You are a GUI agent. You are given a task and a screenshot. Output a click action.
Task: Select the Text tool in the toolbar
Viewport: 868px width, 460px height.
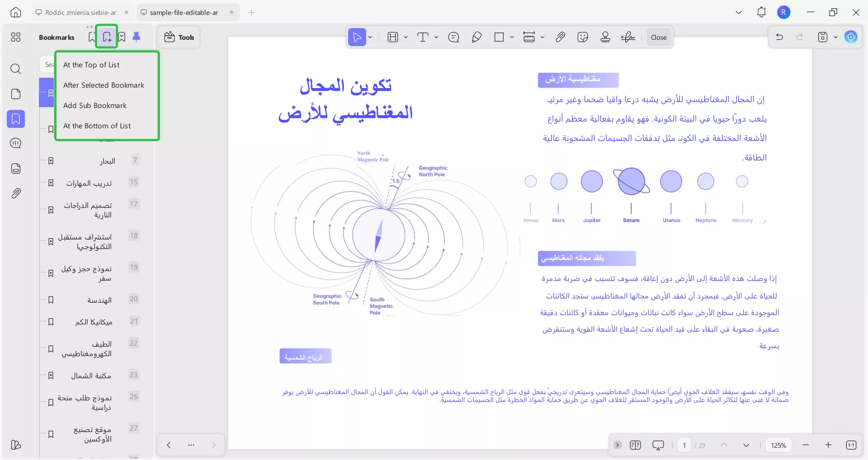coord(423,37)
